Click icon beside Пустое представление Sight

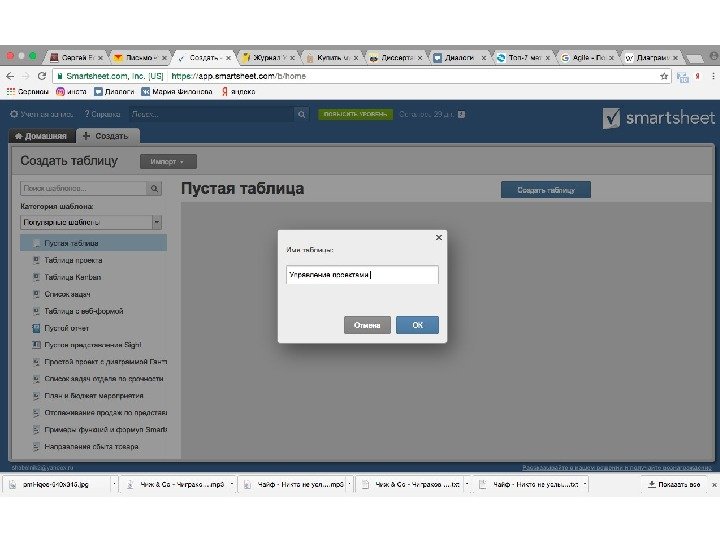point(36,345)
